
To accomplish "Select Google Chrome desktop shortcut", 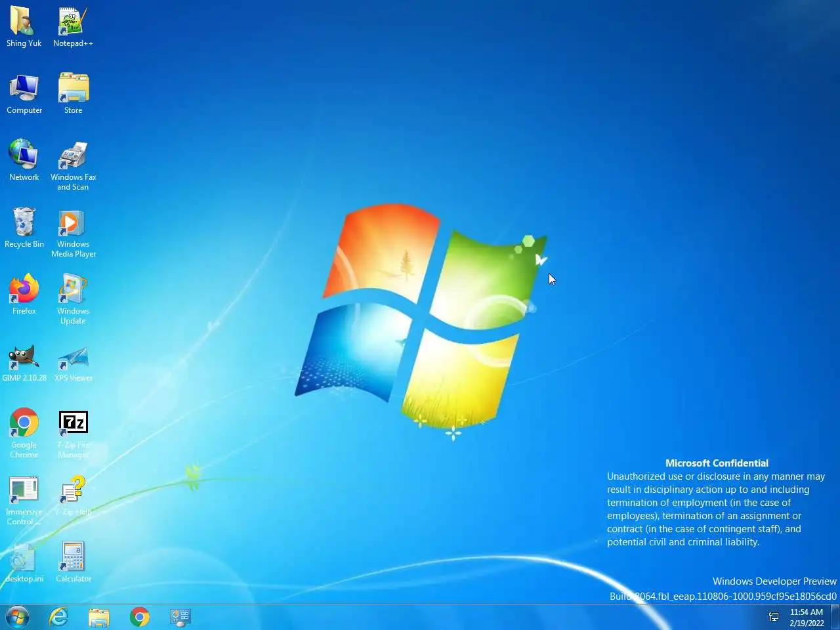I will tap(24, 434).
